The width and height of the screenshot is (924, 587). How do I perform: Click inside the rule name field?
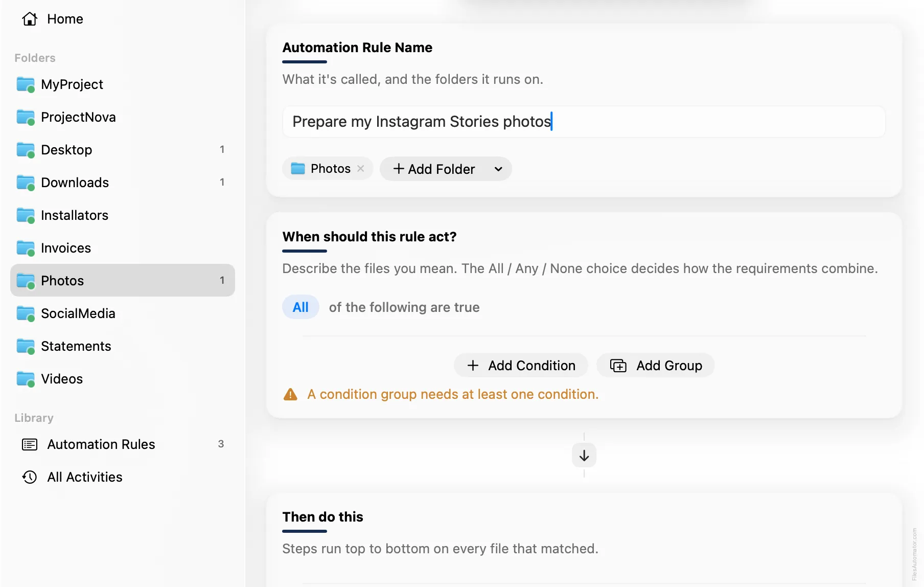click(584, 122)
